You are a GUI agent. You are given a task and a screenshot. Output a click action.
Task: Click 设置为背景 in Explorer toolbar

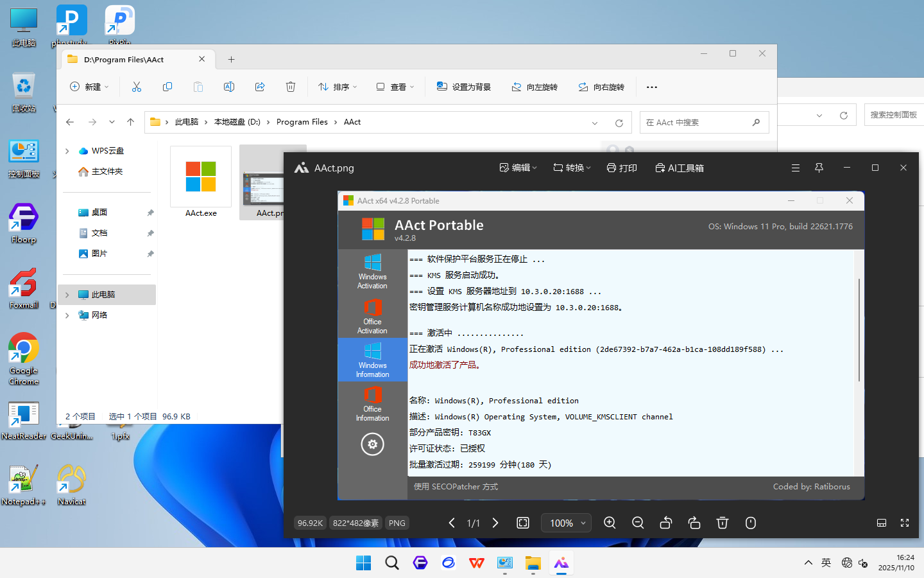464,87
